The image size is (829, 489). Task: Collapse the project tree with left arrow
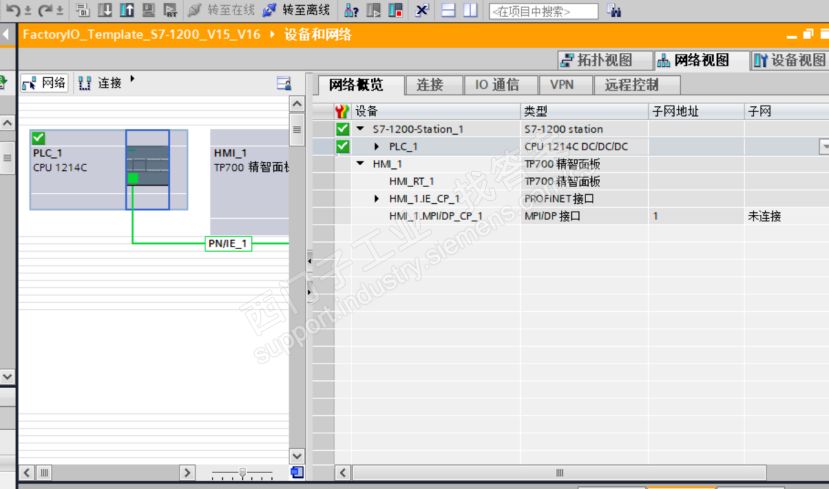[x=6, y=35]
